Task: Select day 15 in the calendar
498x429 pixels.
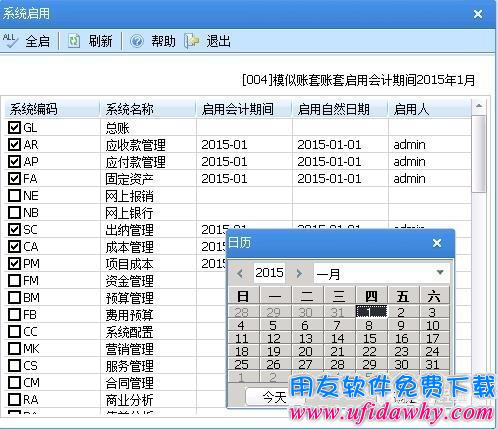Action: [370, 339]
